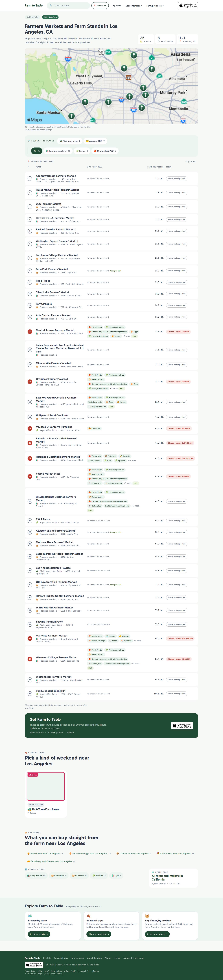The image size is (223, 980).
Task: Click the App Store badge in the Get Farm to Table banner
Action: (182, 725)
